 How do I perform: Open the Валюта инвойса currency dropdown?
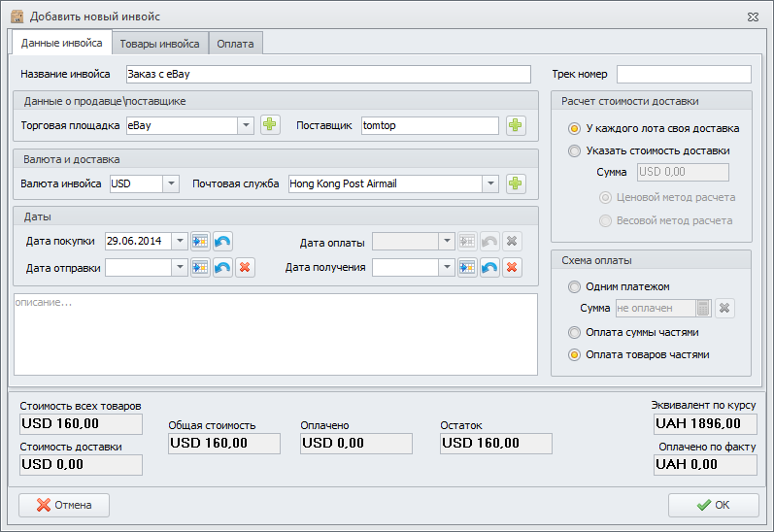(171, 183)
